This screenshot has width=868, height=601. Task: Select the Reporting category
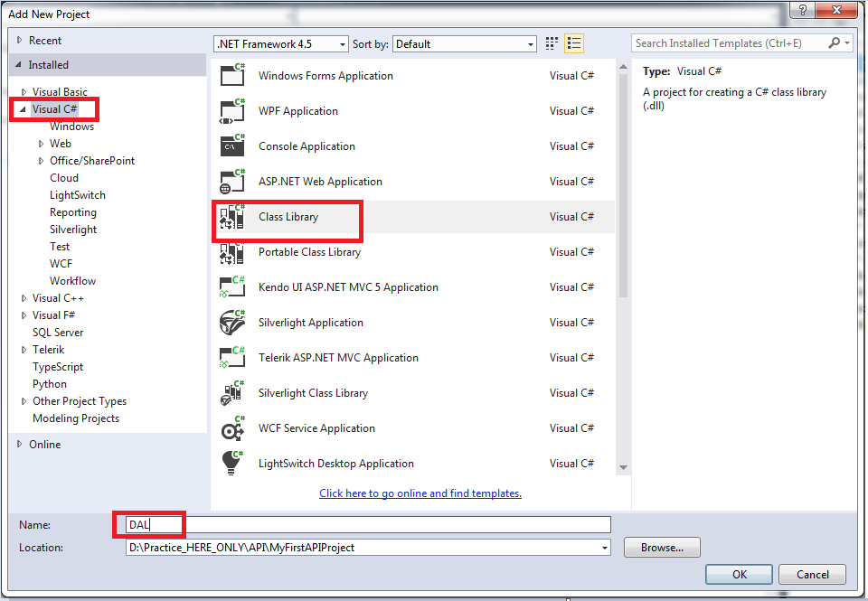73,212
